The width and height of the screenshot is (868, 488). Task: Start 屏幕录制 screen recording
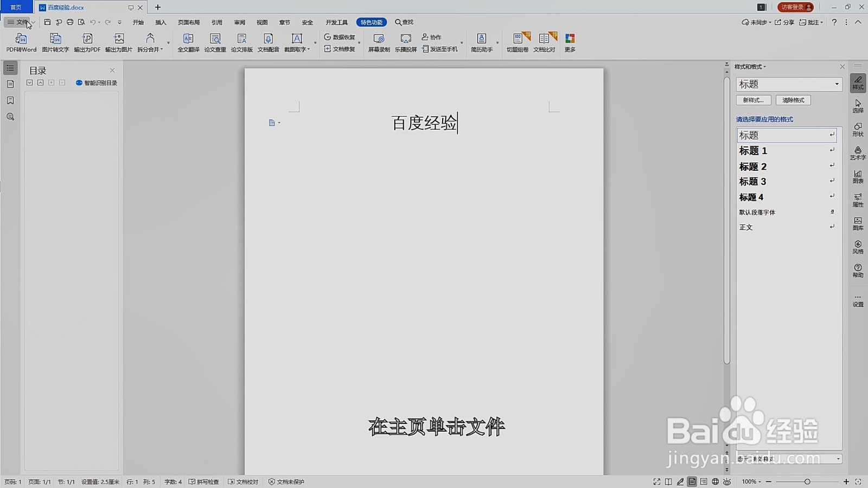[379, 43]
